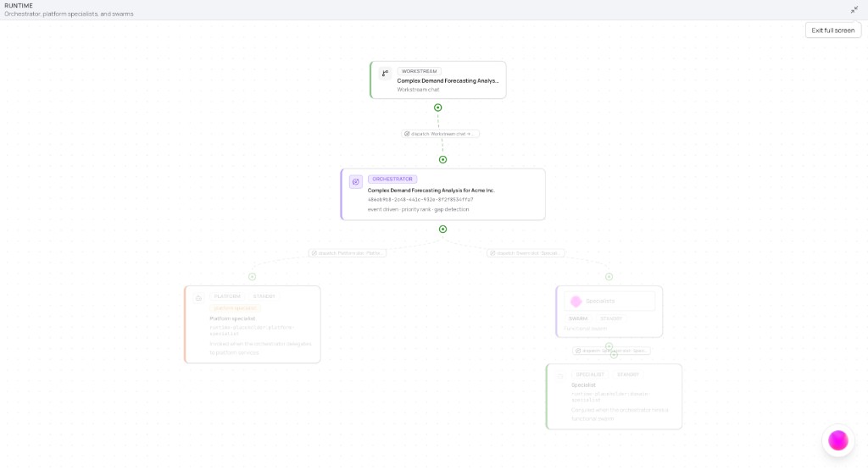The width and height of the screenshot is (868, 470).
Task: Click the pink blob icon beside Specialists
Action: 576,301
